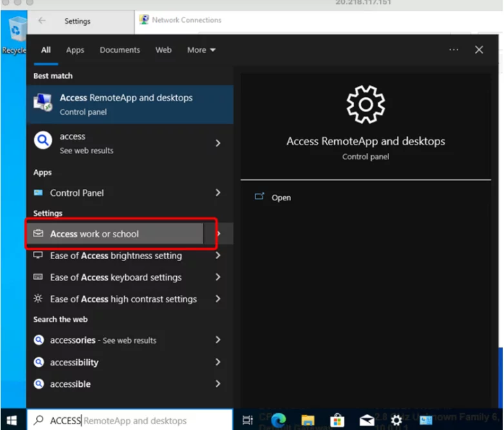Click the taskbar search input field
Viewport: 504px width, 430px height.
click(130, 420)
